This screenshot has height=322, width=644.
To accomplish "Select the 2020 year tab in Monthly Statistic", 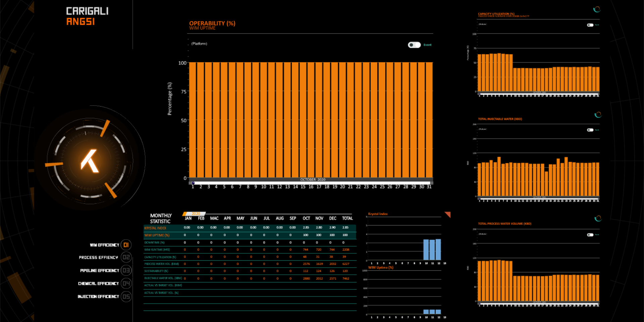I will (x=195, y=213).
